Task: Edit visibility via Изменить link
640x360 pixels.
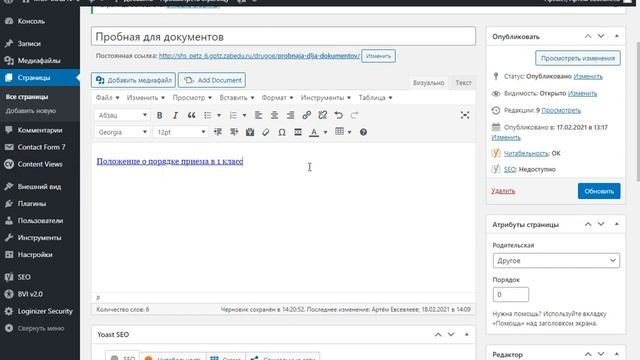Action: [582, 93]
